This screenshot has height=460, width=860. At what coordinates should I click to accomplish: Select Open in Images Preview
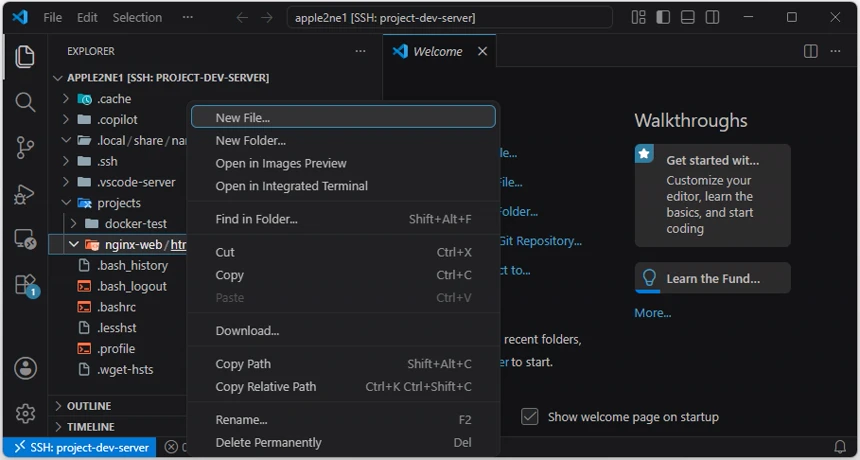click(x=343, y=163)
